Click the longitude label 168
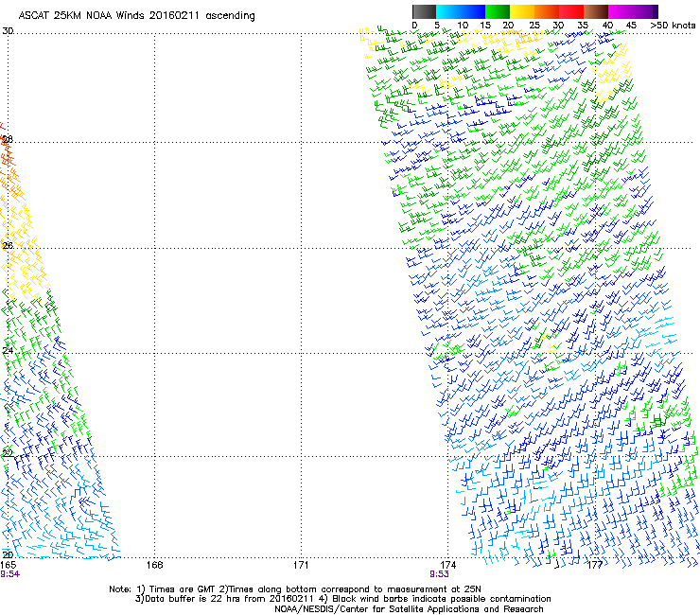 coord(155,565)
